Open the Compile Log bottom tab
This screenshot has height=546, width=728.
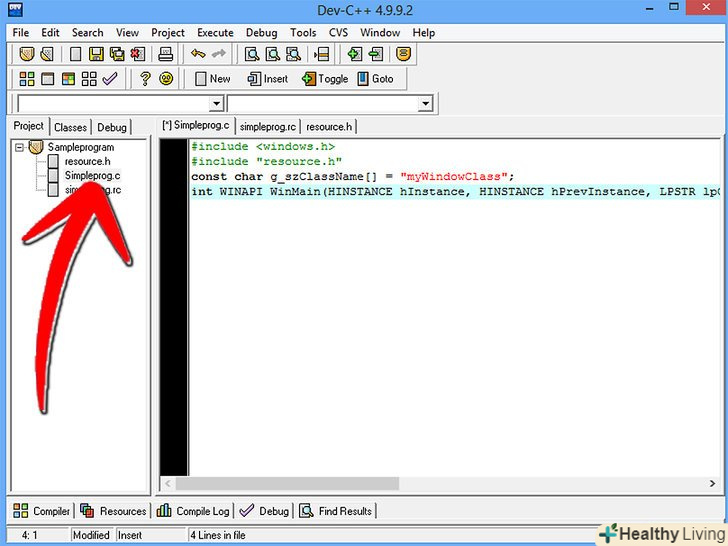pos(193,511)
